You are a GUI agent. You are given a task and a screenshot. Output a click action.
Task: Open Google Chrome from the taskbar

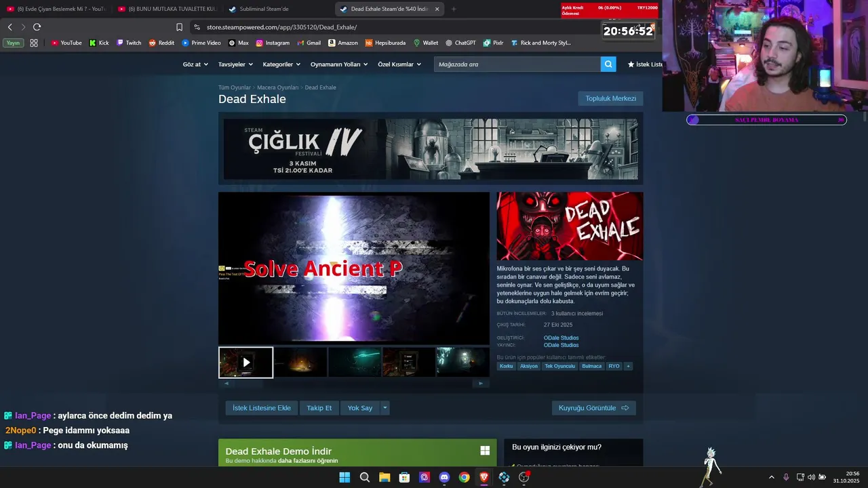(464, 477)
